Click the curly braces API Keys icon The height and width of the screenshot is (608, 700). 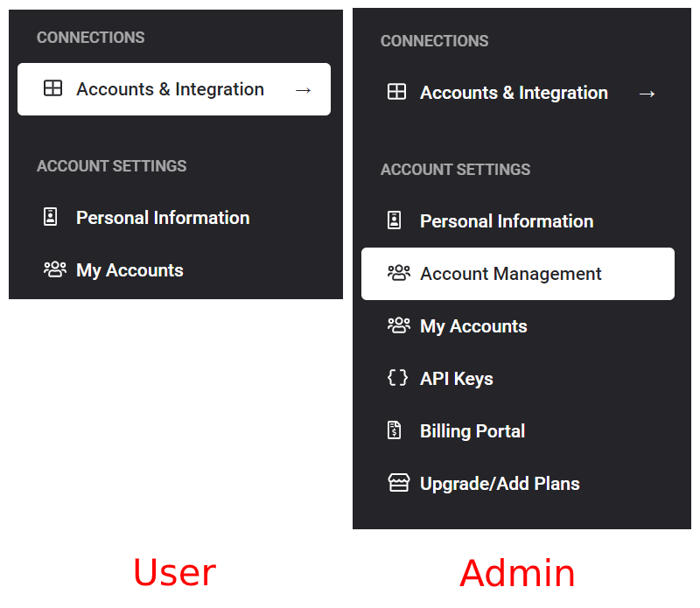pos(397,378)
